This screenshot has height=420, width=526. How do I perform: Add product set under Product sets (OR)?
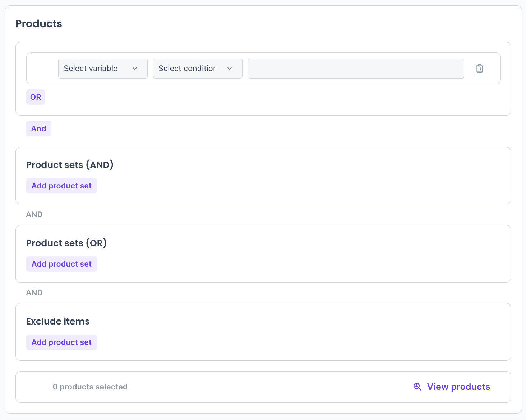coord(61,264)
